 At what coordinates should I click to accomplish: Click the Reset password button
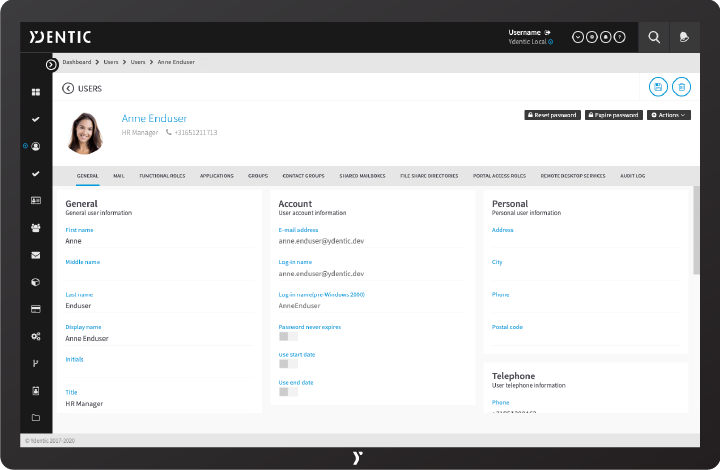pos(552,115)
